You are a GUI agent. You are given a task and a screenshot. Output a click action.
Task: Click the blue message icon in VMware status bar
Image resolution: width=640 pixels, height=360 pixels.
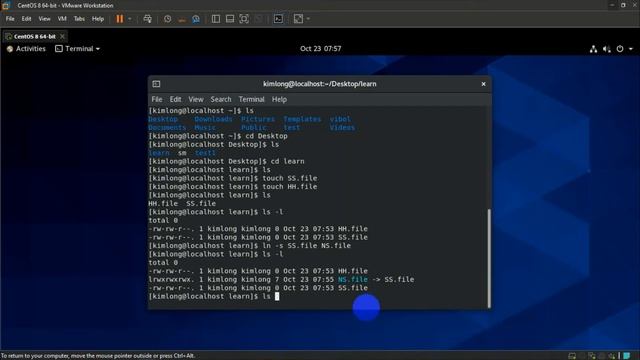(x=627, y=356)
